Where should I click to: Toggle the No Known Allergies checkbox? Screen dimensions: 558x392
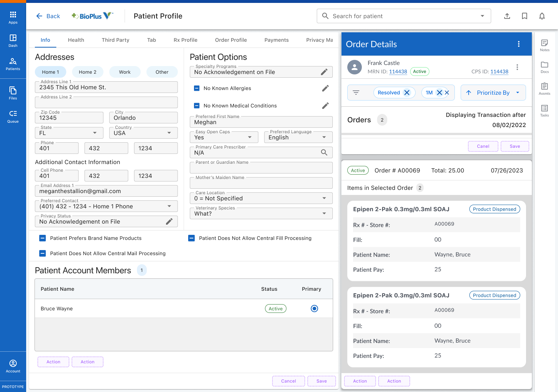197,88
